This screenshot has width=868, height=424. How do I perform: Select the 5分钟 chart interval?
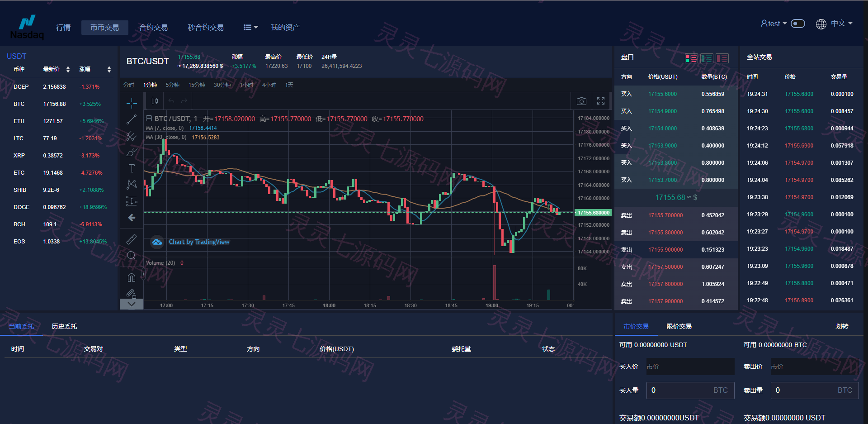[172, 85]
